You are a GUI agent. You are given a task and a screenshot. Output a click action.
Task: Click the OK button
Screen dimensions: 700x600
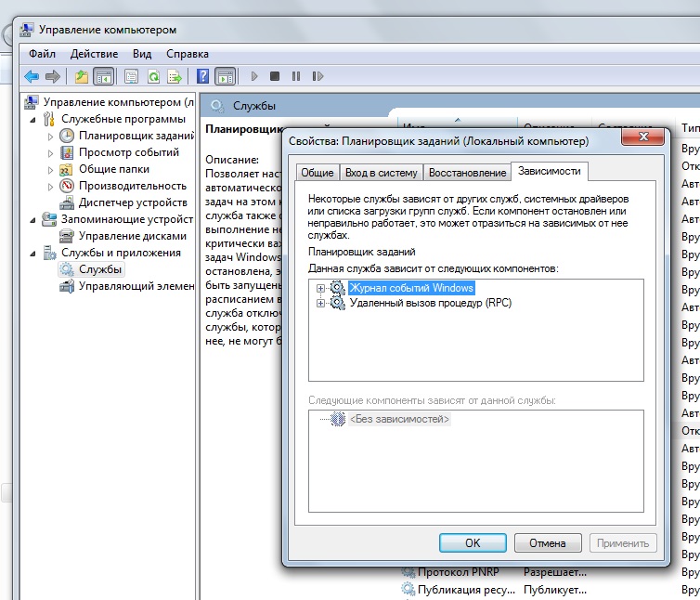point(473,542)
